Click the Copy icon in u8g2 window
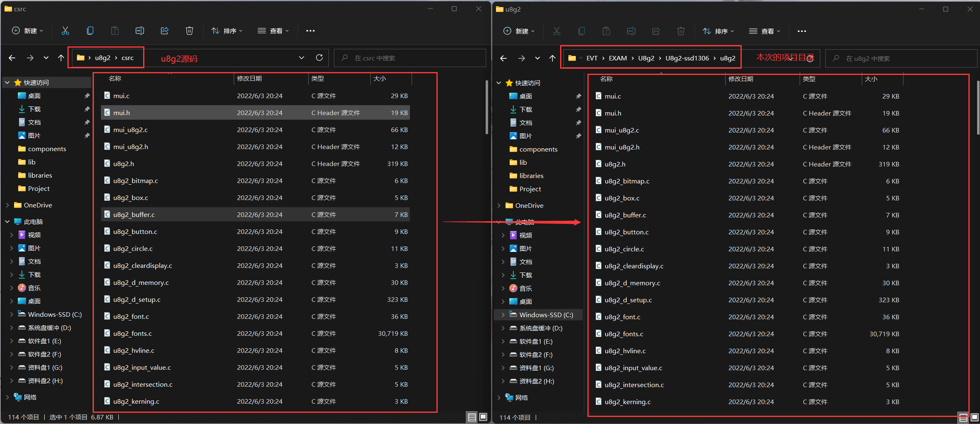 tap(582, 31)
